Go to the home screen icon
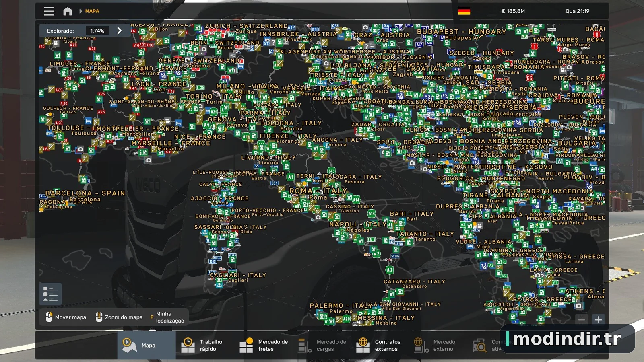644x362 pixels. (x=68, y=11)
